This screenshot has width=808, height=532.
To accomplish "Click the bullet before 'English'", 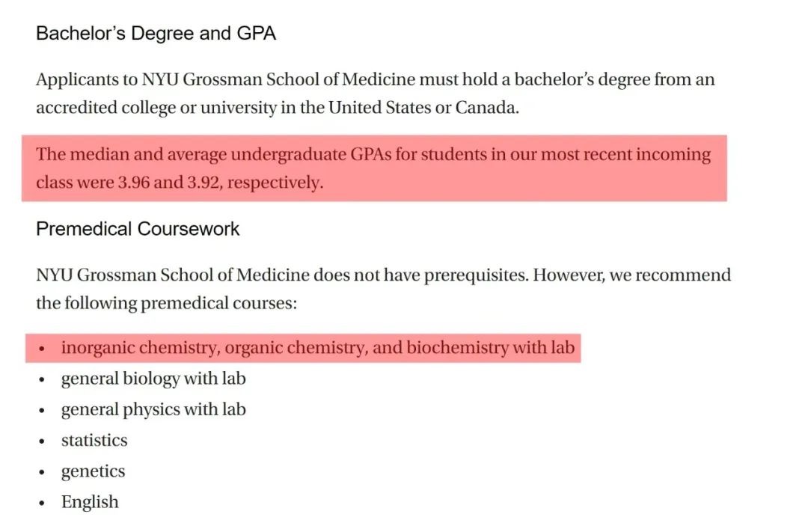I will pos(42,504).
